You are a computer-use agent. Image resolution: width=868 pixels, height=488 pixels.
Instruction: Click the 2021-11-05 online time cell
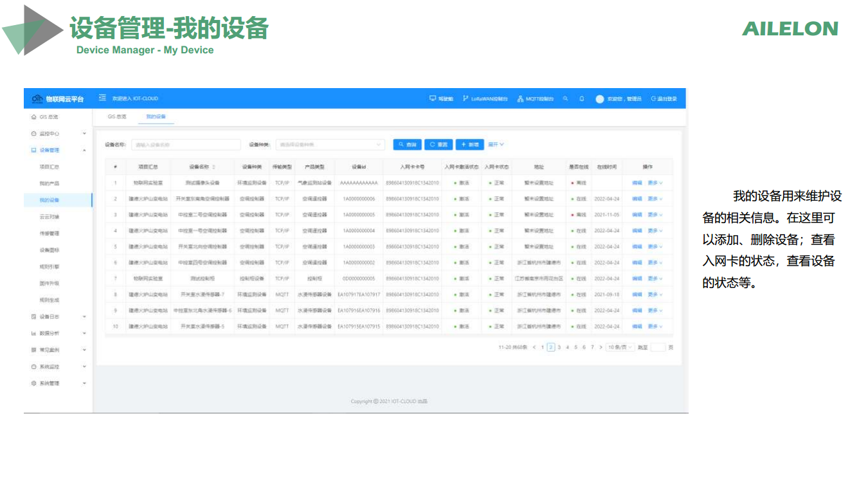[x=607, y=215]
